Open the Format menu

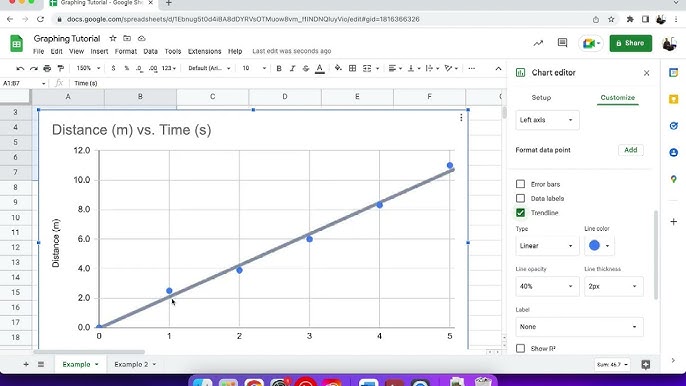126,51
